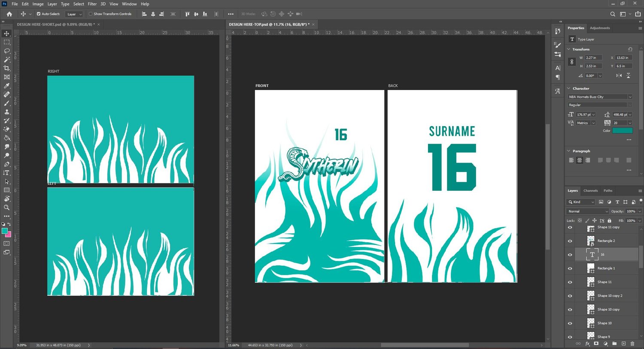The image size is (644, 349).
Task: Click the delete layer trash icon
Action: [632, 344]
